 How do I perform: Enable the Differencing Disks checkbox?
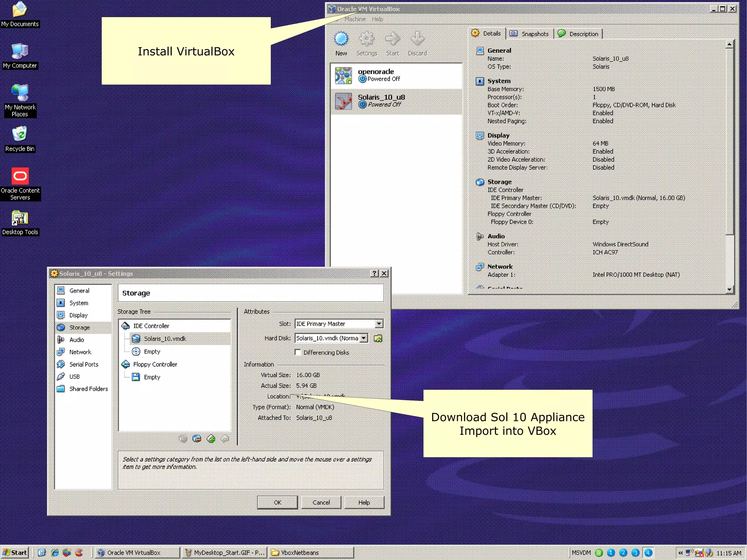tap(298, 352)
